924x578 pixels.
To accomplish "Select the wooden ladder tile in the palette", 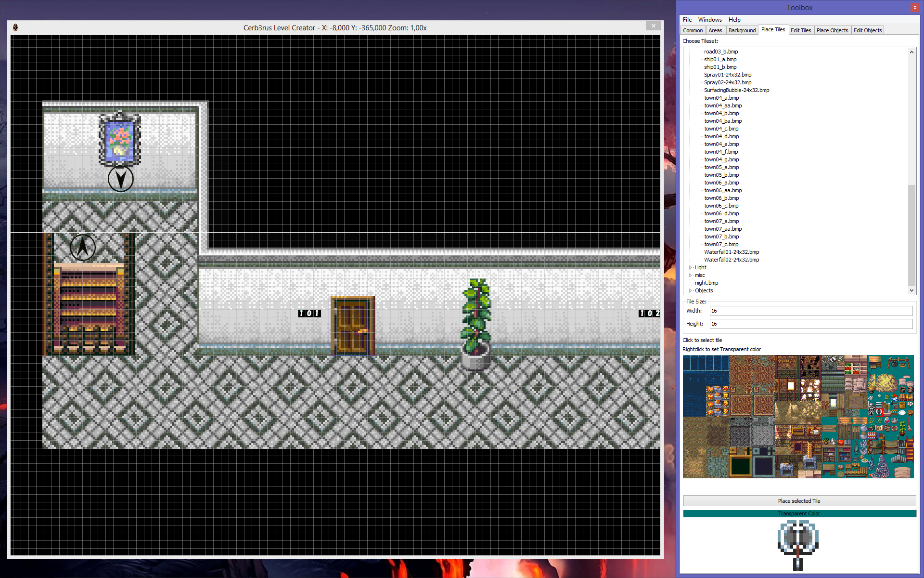I will [910, 448].
